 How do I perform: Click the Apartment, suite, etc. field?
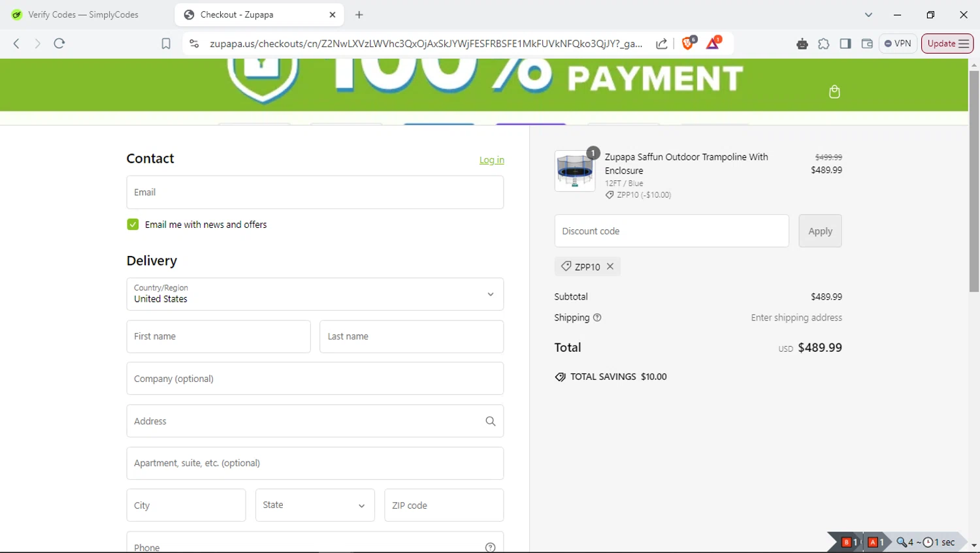[315, 463]
